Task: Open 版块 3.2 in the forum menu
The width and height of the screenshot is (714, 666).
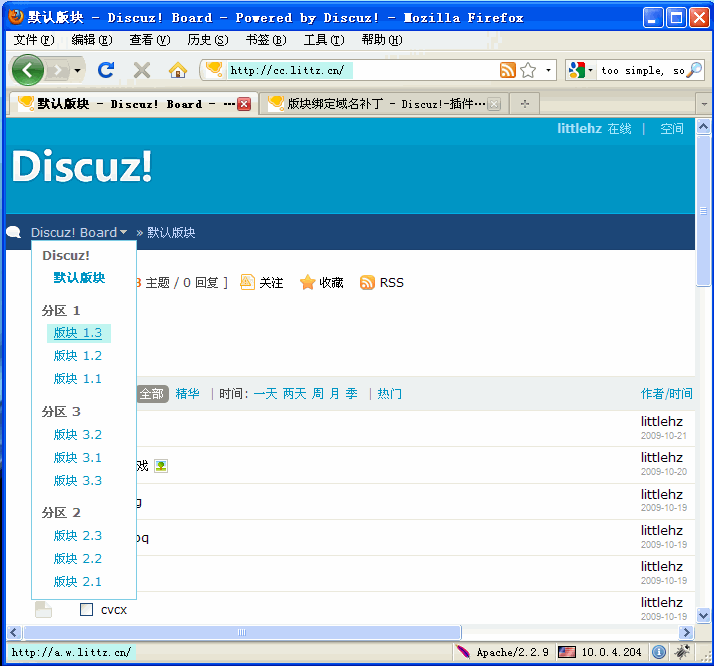Action: (x=78, y=435)
